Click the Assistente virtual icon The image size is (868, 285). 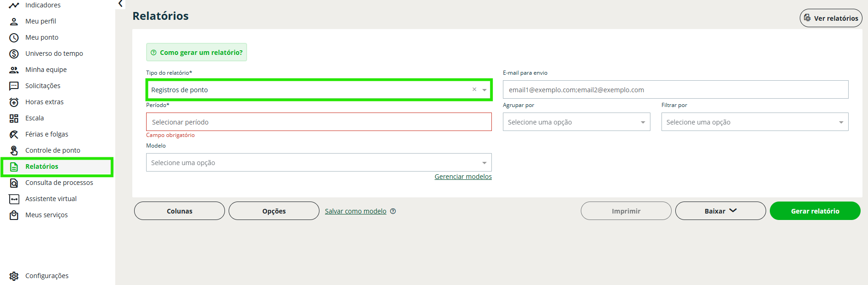point(14,199)
